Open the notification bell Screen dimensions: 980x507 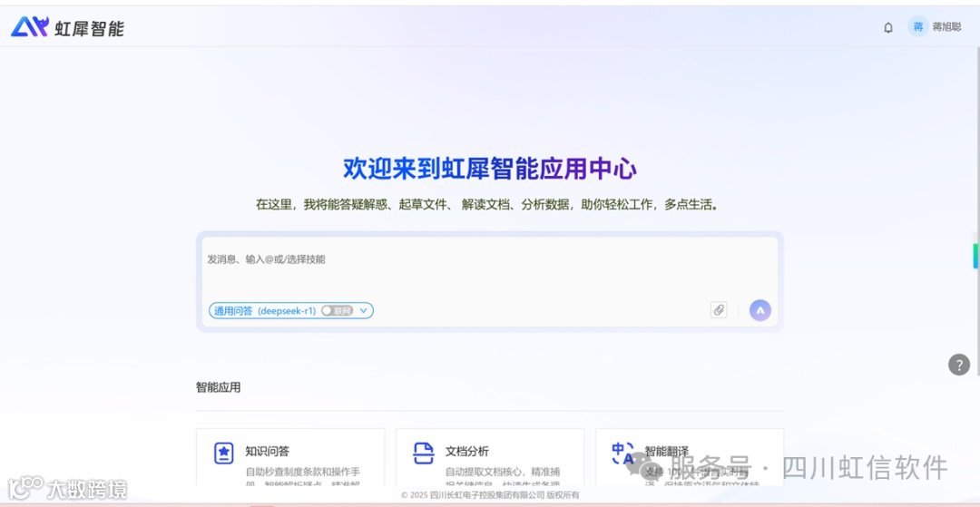(x=888, y=27)
